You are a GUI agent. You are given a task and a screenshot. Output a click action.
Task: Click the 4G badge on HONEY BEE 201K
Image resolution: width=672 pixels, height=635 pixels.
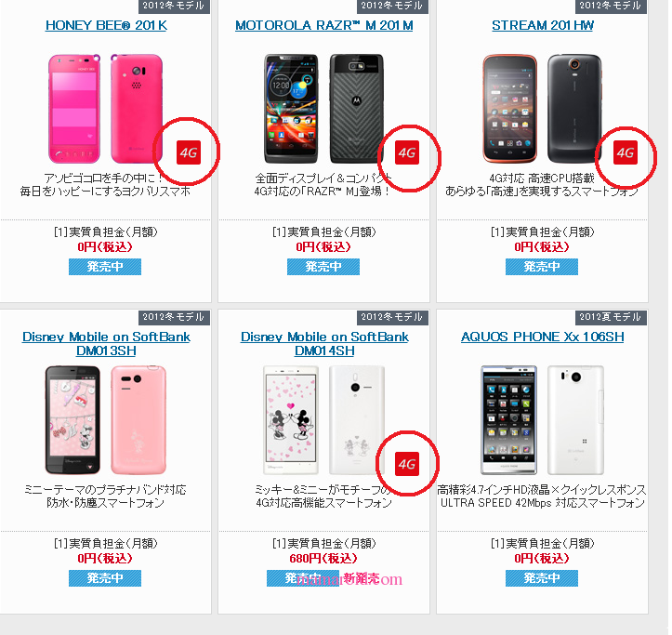tap(189, 152)
